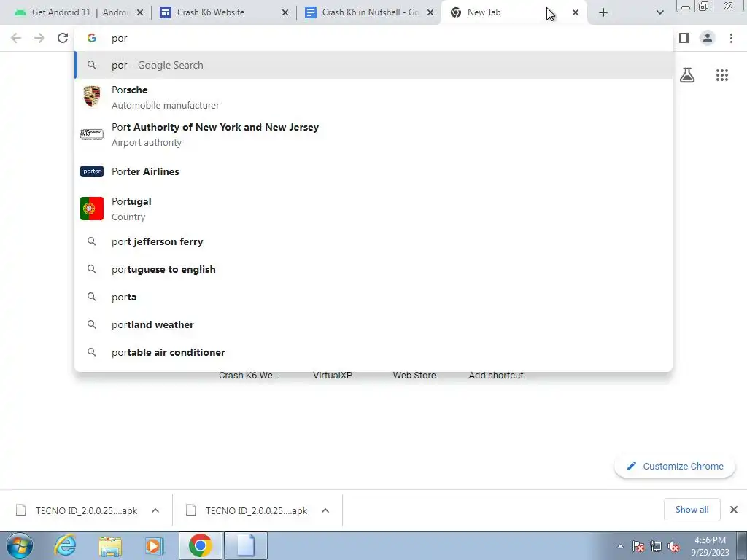Open the Chrome profile avatar
Image resolution: width=747 pixels, height=560 pixels.
point(708,38)
